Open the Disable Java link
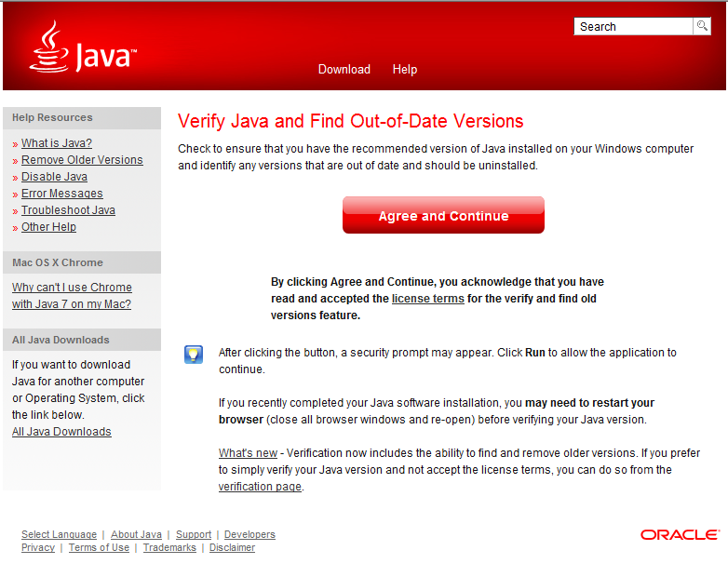This screenshot has height=577, width=728. (54, 177)
